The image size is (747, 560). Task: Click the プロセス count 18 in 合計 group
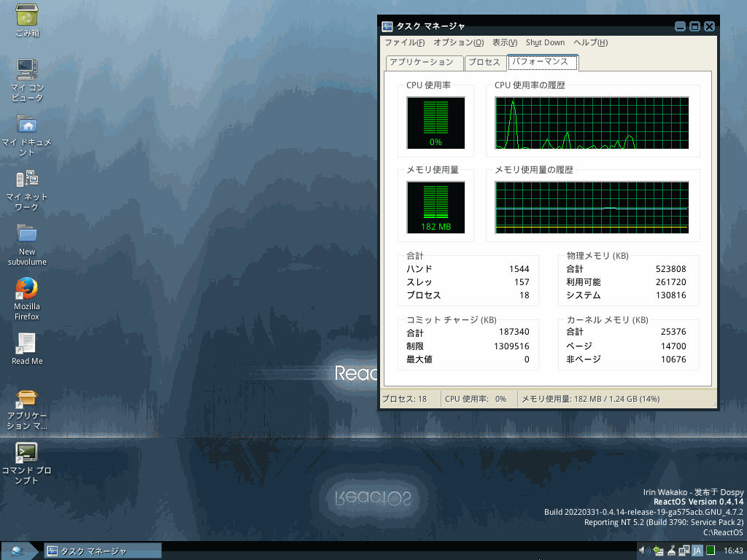tap(524, 295)
